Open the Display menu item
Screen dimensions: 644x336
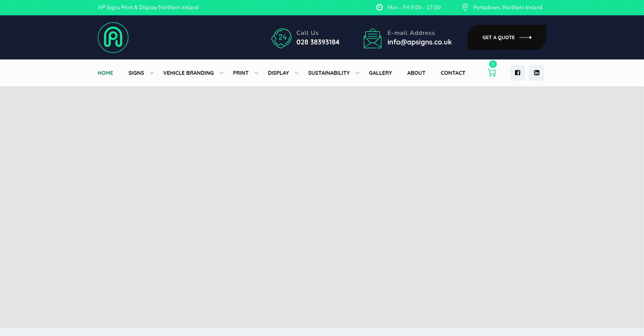tap(278, 73)
